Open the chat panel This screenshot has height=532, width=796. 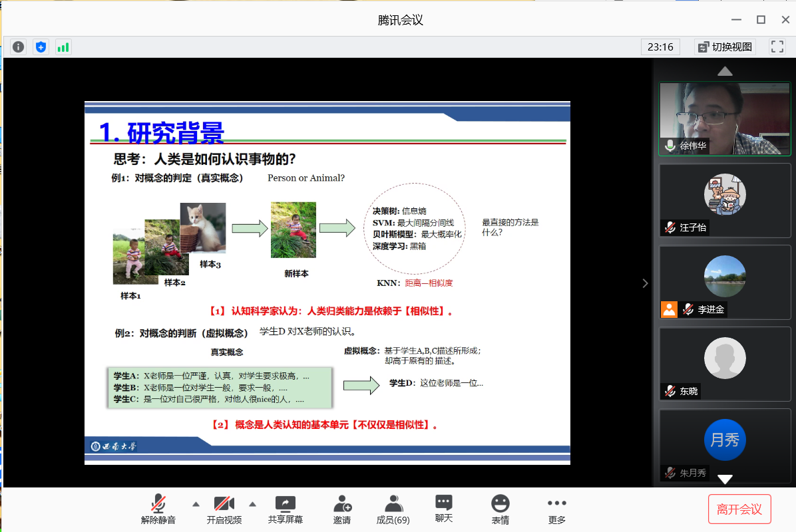coord(444,509)
